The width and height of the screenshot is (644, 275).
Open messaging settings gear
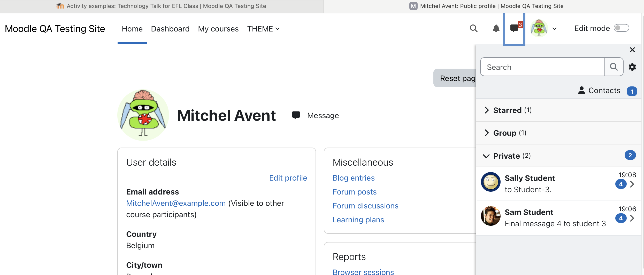[632, 67]
